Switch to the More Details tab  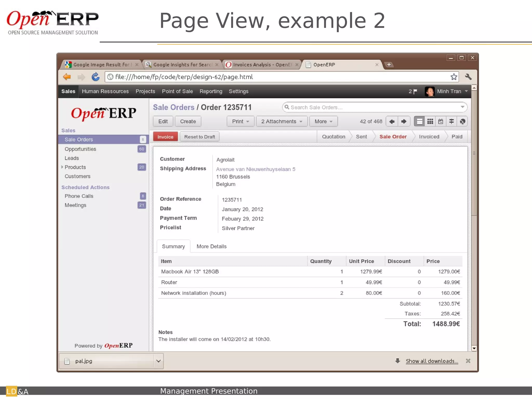[x=211, y=246]
